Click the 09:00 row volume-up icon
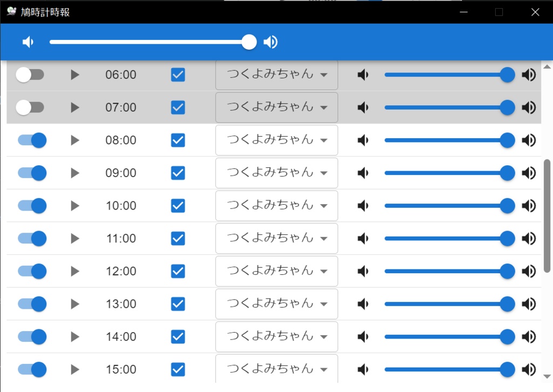553x392 pixels. (x=529, y=173)
